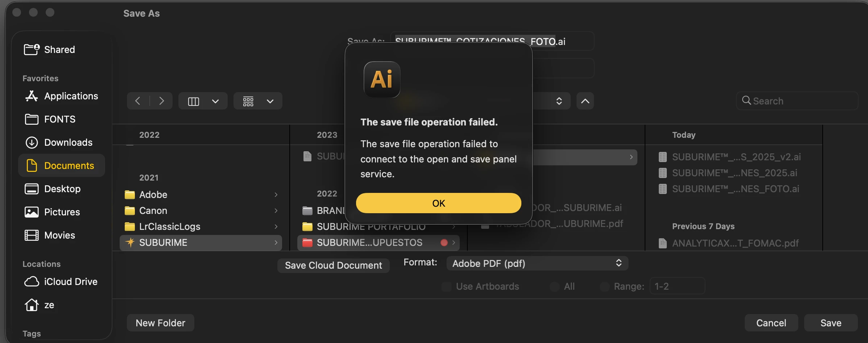868x343 pixels.
Task: Click the Save As filename field
Action: 492,41
